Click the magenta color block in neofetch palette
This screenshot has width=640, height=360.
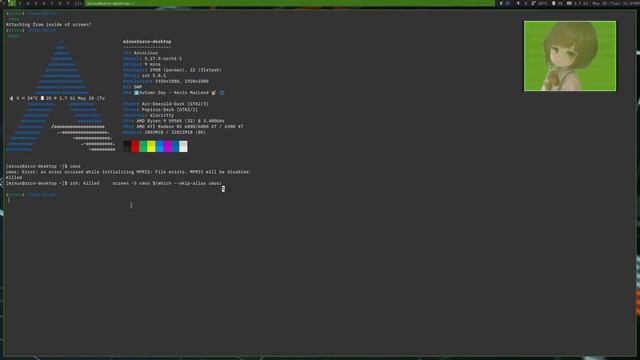pos(167,146)
